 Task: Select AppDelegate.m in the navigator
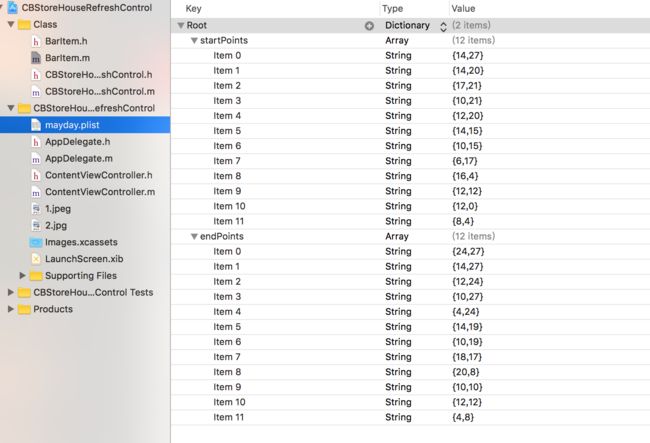pyautogui.click(x=79, y=159)
